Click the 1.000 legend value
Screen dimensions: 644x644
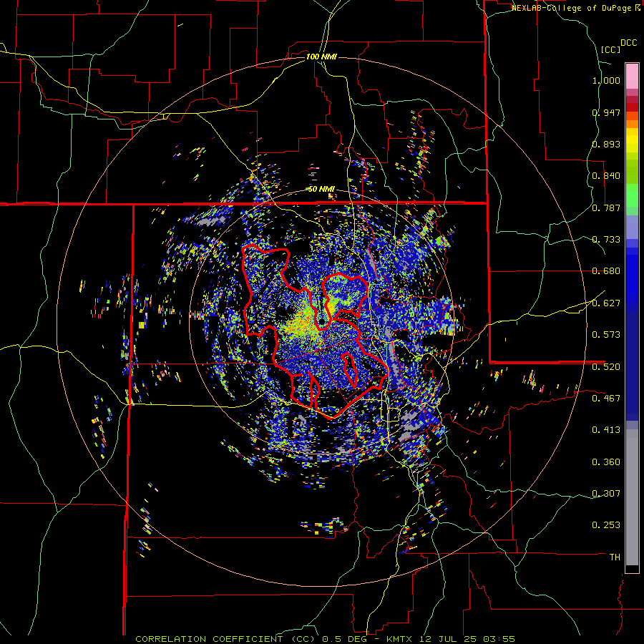(x=606, y=80)
